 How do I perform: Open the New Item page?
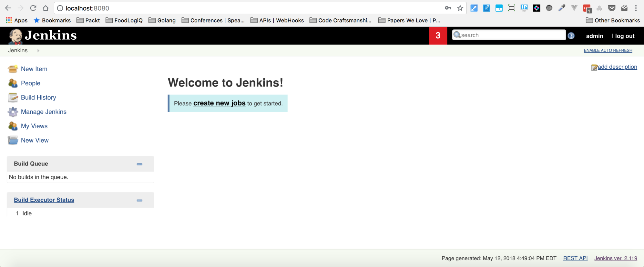pos(34,69)
